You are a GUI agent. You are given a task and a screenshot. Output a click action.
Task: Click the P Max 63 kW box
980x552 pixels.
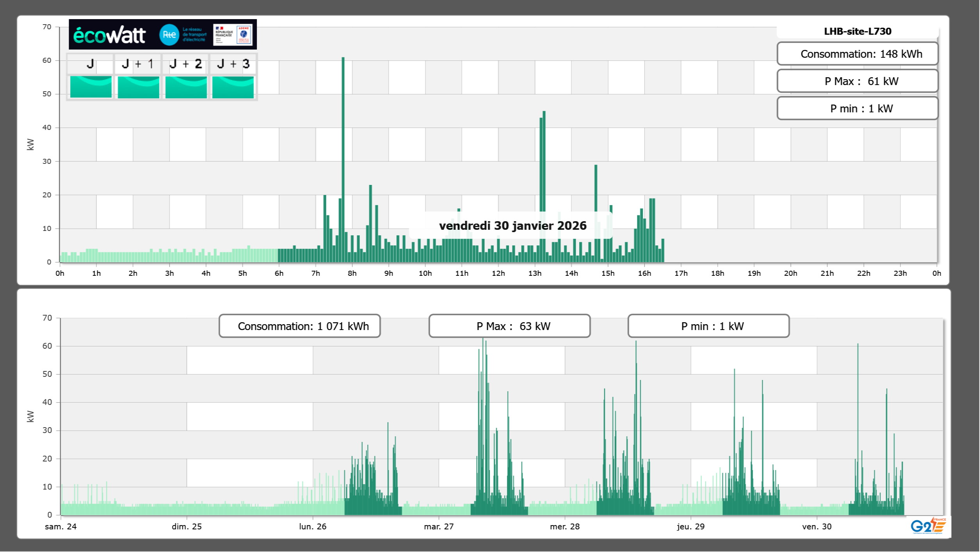pyautogui.click(x=509, y=326)
